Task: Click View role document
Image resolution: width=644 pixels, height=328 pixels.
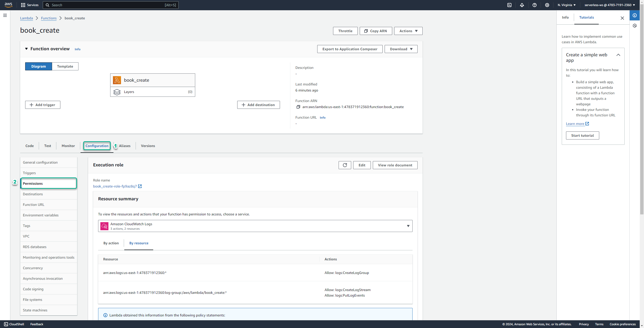Action: pos(395,165)
